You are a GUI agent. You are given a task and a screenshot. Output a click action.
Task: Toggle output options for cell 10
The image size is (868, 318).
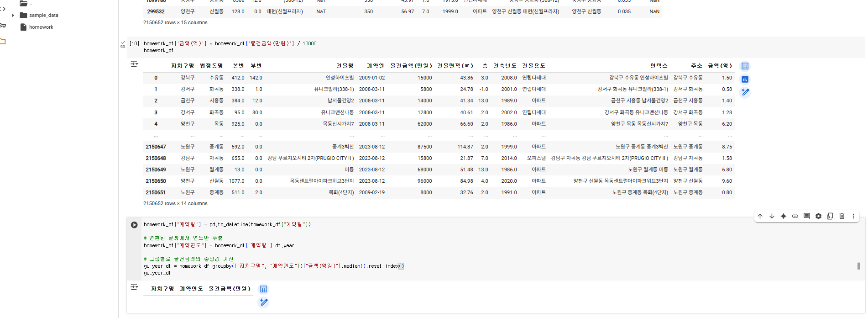[134, 64]
